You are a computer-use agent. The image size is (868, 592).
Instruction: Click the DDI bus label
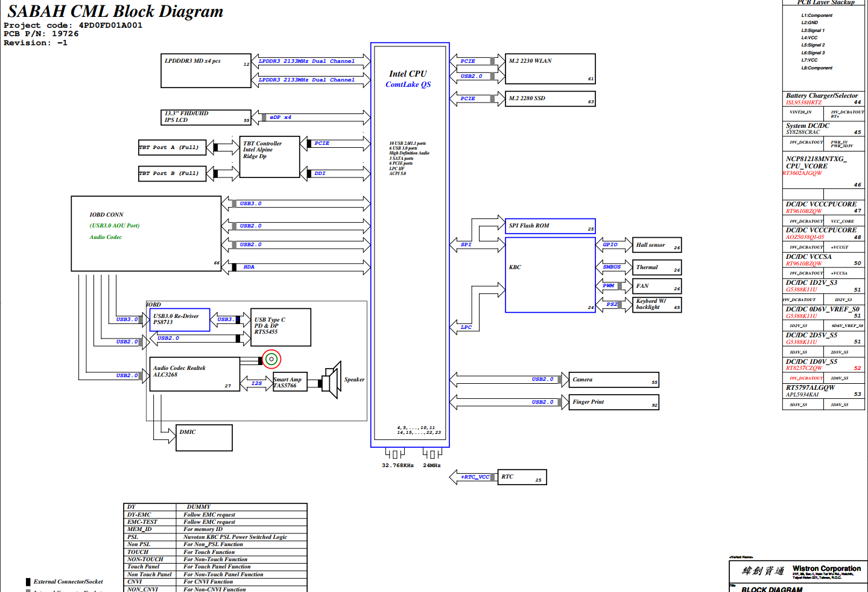(320, 173)
